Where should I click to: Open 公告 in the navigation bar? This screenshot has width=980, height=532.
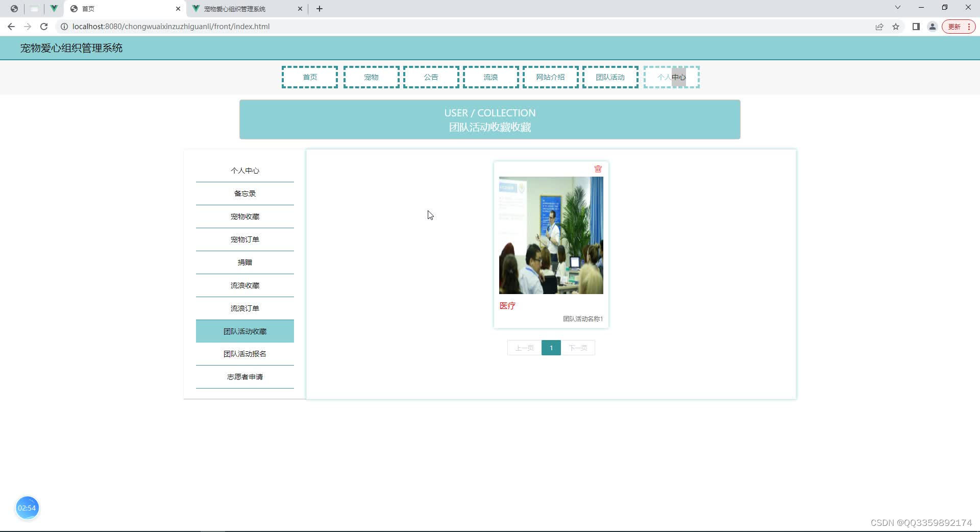(x=431, y=77)
